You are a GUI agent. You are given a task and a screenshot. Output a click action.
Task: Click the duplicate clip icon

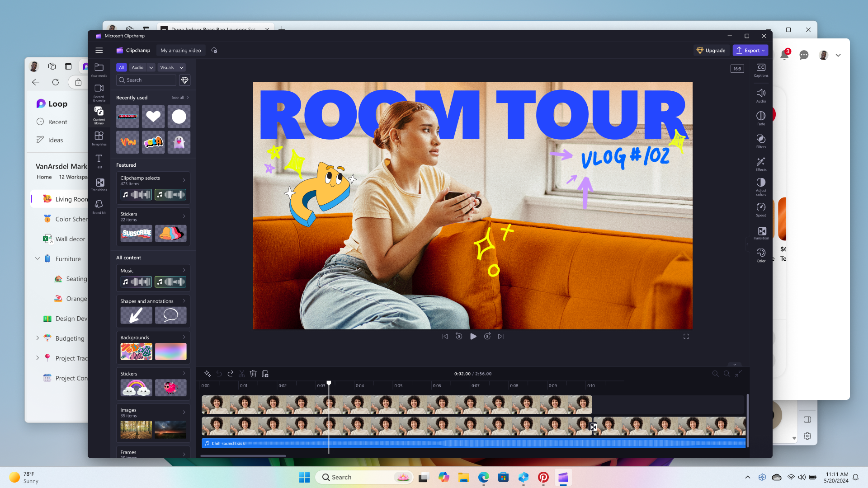[265, 374]
